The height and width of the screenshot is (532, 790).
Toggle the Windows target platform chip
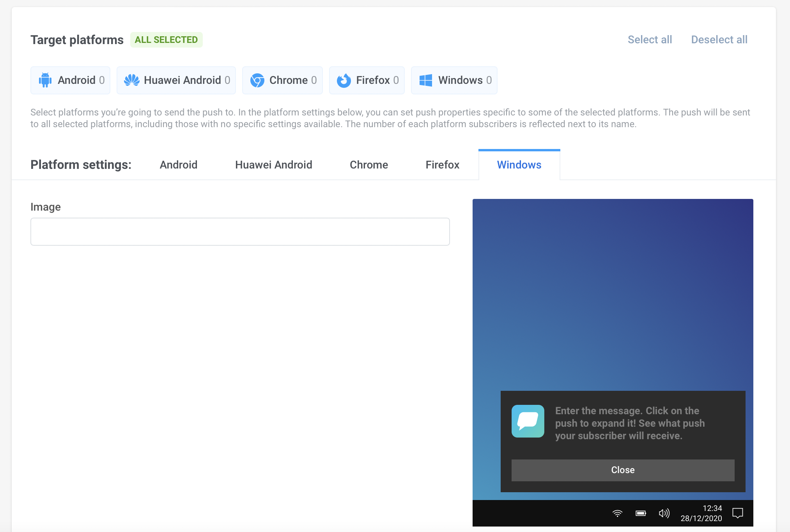454,80
